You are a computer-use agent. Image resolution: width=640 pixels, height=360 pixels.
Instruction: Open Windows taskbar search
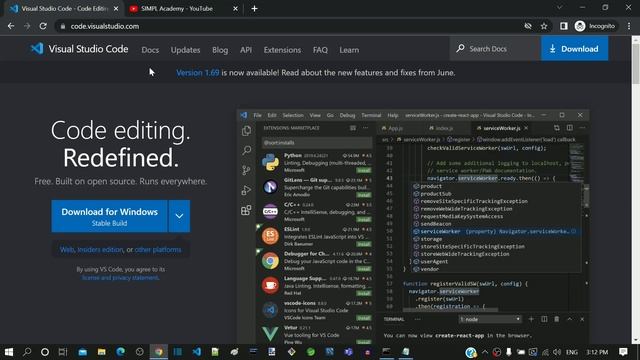point(27,352)
